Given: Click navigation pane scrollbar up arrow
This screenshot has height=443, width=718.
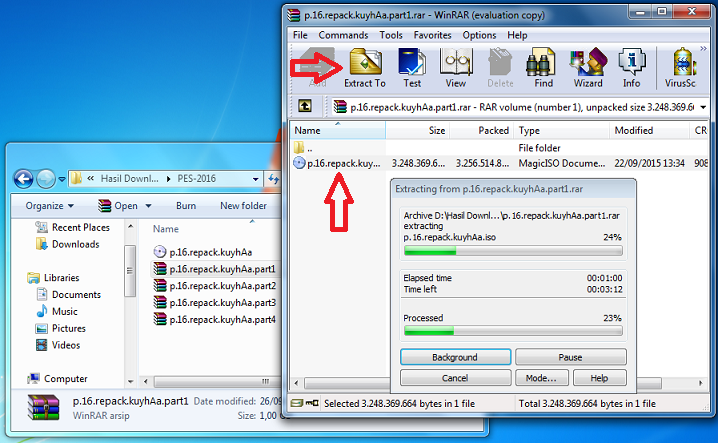Looking at the screenshot, I should [x=131, y=226].
